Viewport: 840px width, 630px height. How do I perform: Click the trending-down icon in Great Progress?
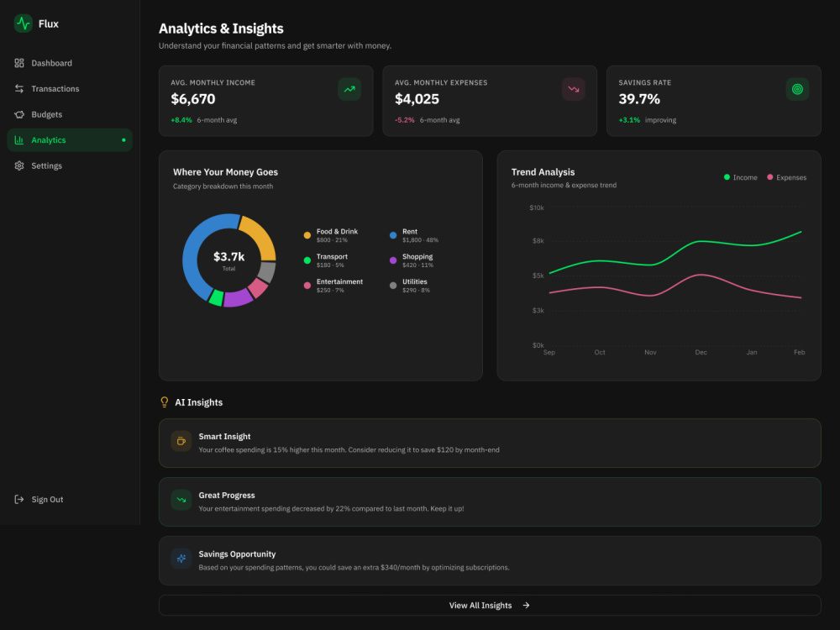(181, 500)
